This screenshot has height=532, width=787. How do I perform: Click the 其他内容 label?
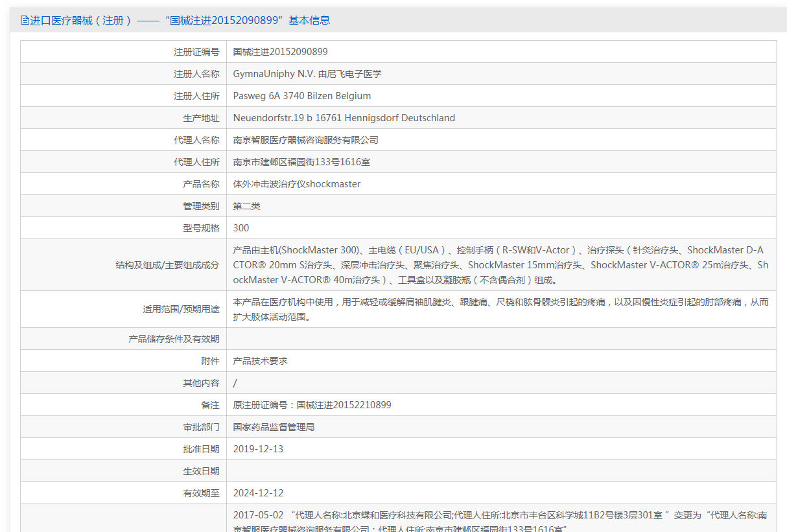(201, 383)
